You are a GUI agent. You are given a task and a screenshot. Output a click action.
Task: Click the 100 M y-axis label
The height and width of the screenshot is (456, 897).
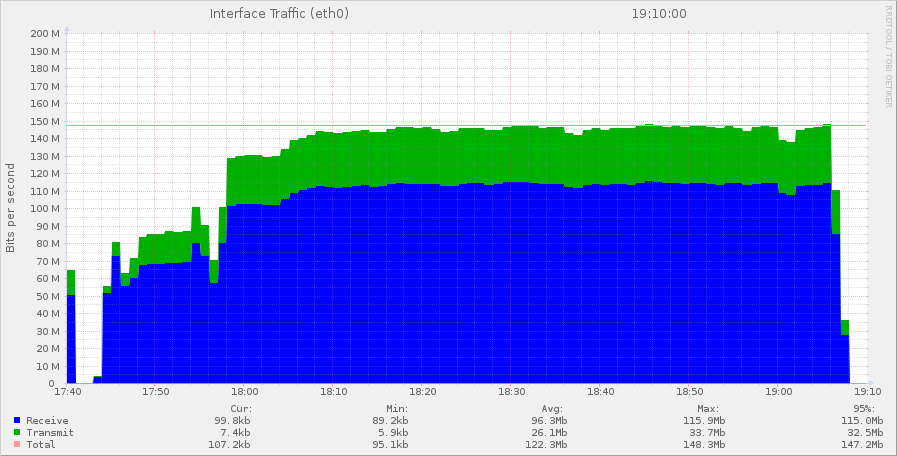(x=45, y=209)
